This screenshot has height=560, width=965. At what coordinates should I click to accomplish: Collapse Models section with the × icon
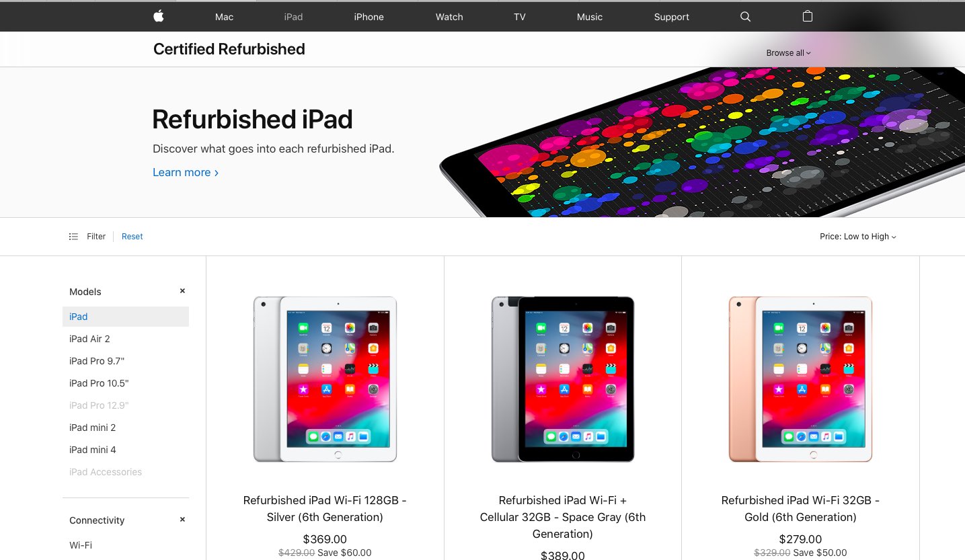[x=182, y=291]
